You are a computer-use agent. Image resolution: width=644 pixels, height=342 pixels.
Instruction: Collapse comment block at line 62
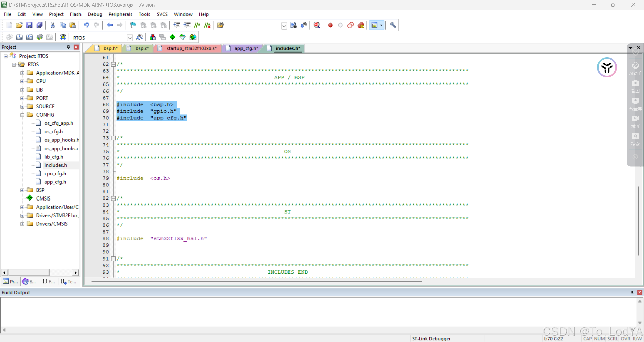coord(113,64)
